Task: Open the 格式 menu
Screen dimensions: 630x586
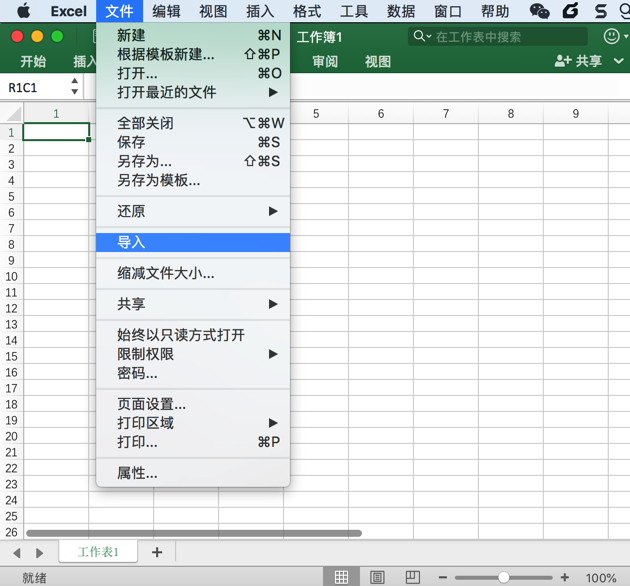Action: point(307,11)
